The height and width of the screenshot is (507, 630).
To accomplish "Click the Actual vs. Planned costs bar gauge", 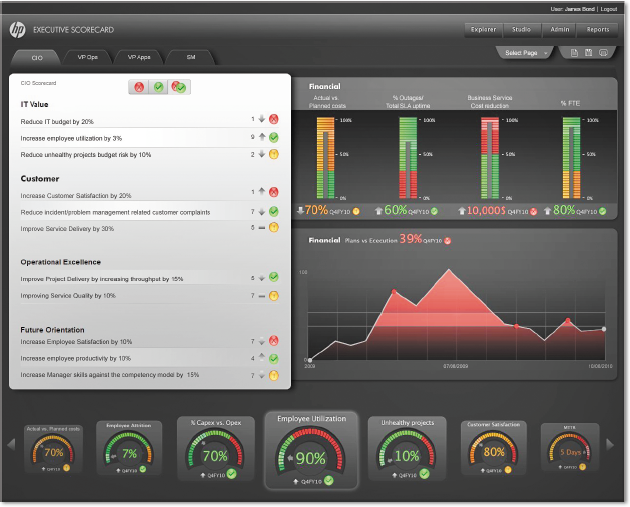I will click(x=327, y=158).
